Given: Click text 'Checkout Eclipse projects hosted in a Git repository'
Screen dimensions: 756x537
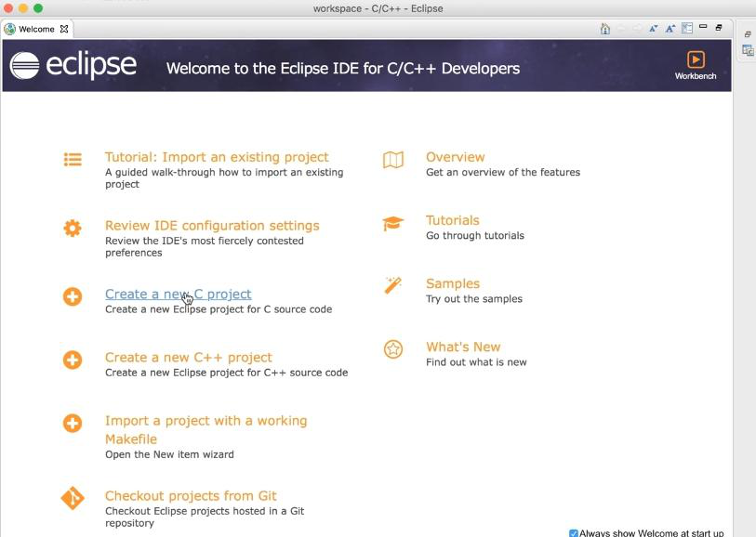Looking at the screenshot, I should click(205, 517).
